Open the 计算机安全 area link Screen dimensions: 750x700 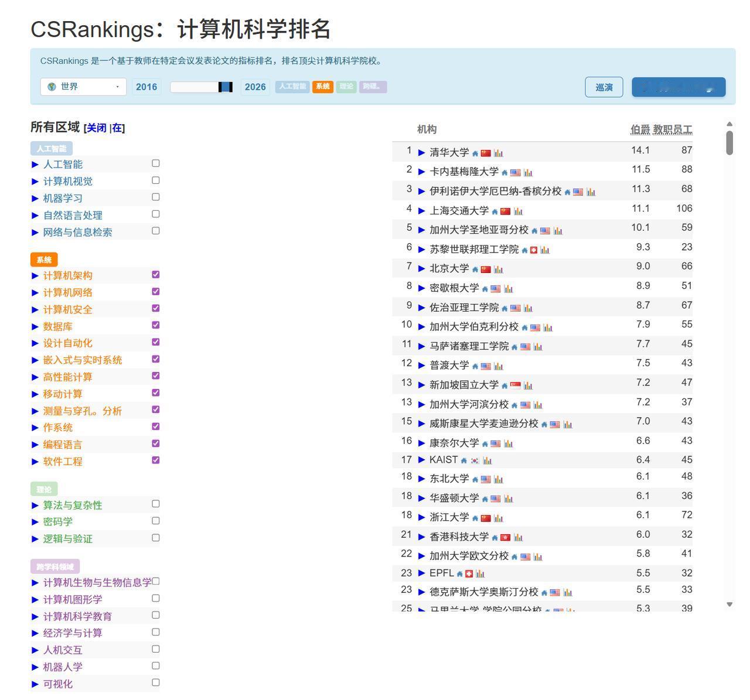click(67, 310)
